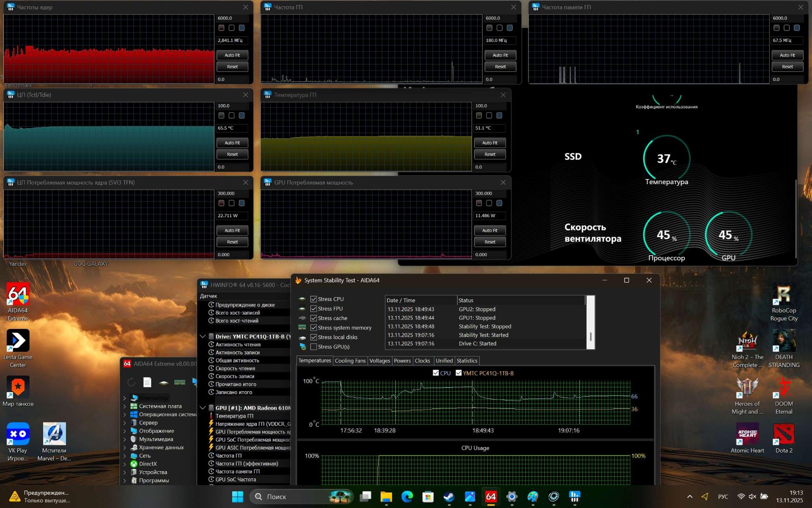812x508 pixels.
Task: Collapse Drive: YMTC PC41Q-1TB-B sensor group
Action: click(x=203, y=337)
